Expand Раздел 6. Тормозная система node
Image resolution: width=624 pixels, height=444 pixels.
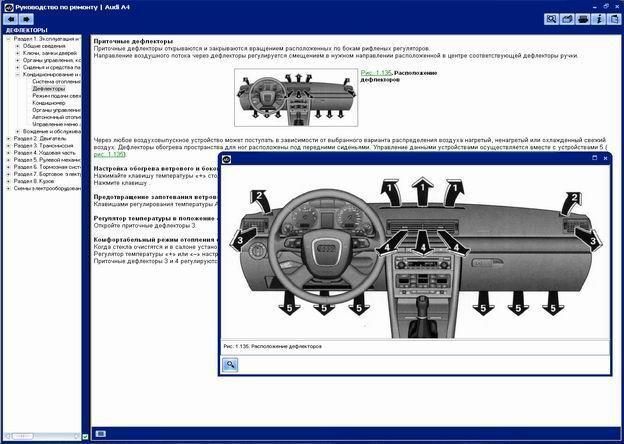coord(9,167)
